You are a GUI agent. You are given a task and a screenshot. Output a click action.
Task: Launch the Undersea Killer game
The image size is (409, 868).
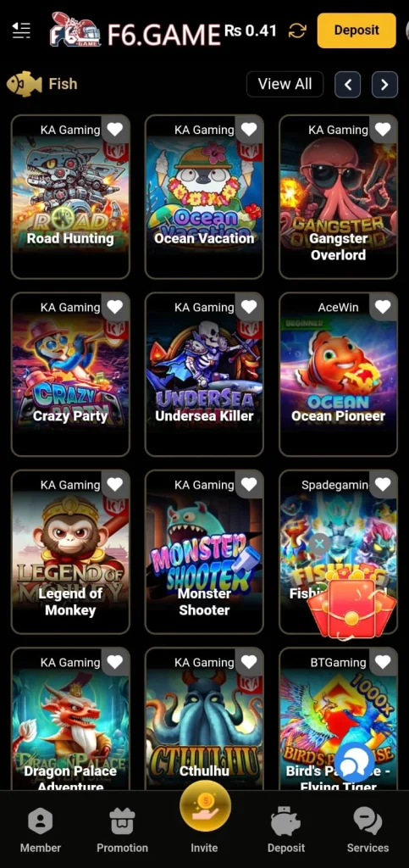pyautogui.click(x=205, y=374)
